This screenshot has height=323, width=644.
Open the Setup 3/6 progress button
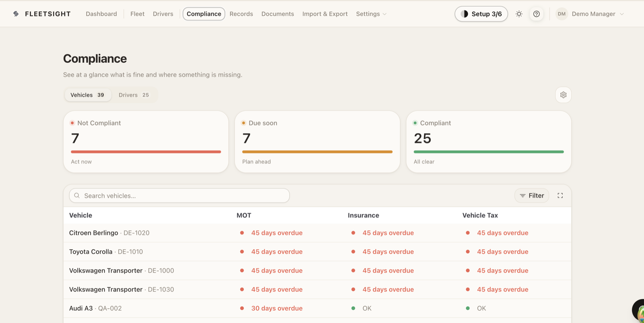pyautogui.click(x=481, y=14)
